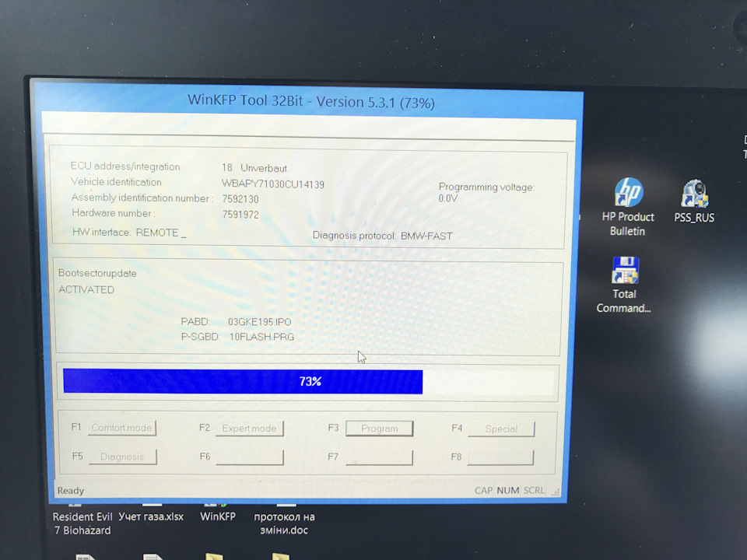This screenshot has height=560, width=747.
Task: Click the vehicle identification WBAPY71030CU14139 value
Action: click(x=273, y=184)
